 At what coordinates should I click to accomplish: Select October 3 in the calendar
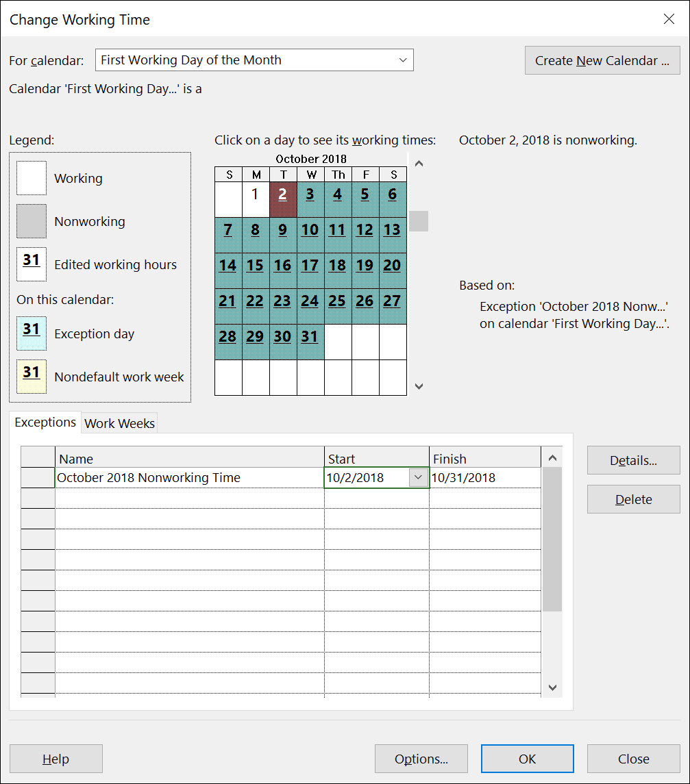(x=310, y=199)
